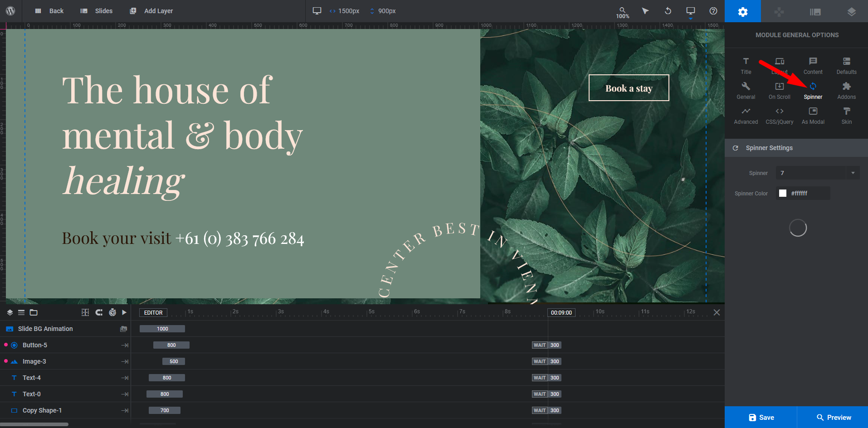Click the timeline stopwatch icon

click(112, 312)
